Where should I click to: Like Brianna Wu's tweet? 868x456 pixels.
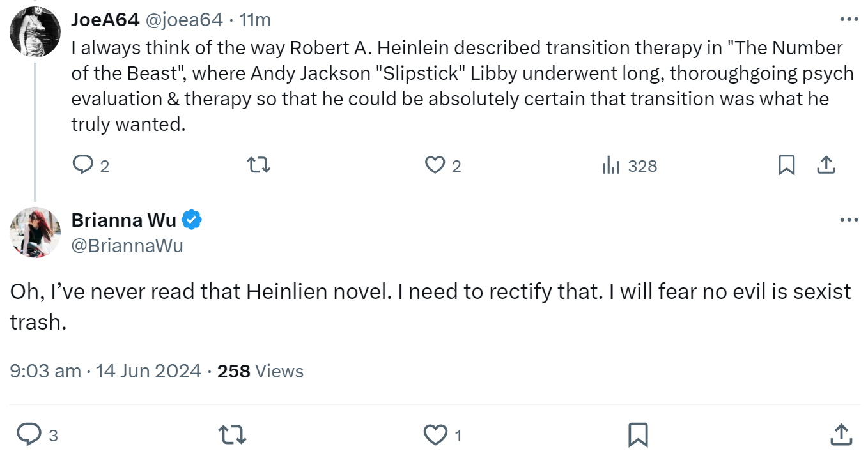(435, 435)
